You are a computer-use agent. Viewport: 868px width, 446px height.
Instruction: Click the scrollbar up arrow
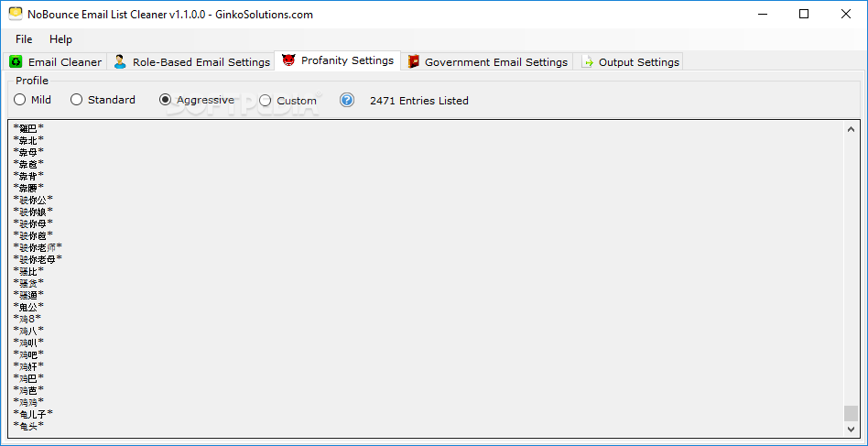point(851,129)
